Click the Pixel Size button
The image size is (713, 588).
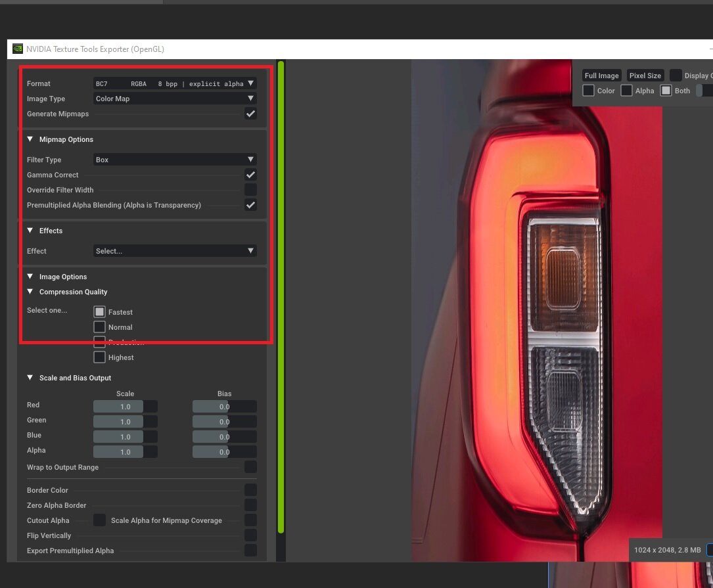click(645, 76)
